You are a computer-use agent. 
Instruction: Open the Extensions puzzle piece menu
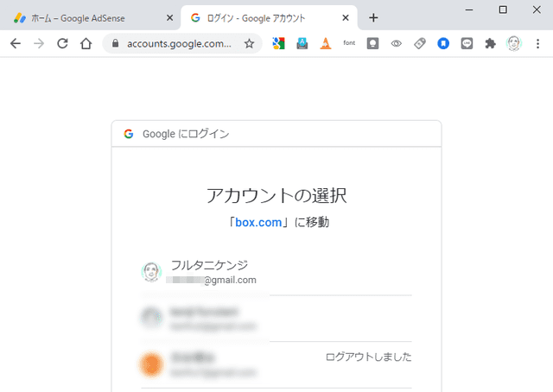point(490,43)
